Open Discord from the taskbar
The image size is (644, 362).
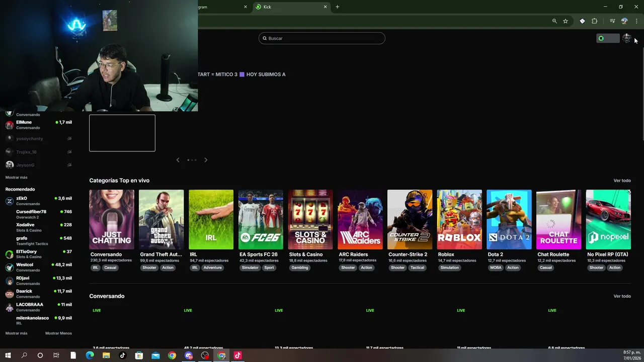[189, 355]
